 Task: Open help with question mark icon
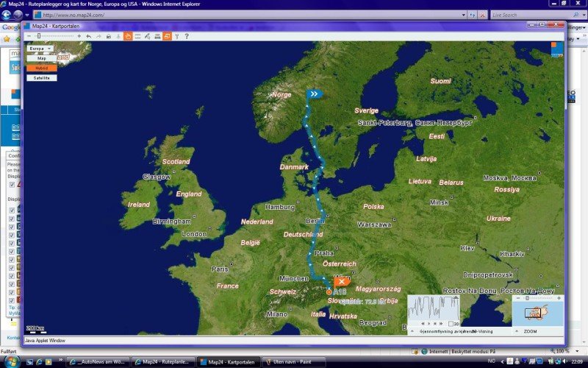pyautogui.click(x=187, y=36)
